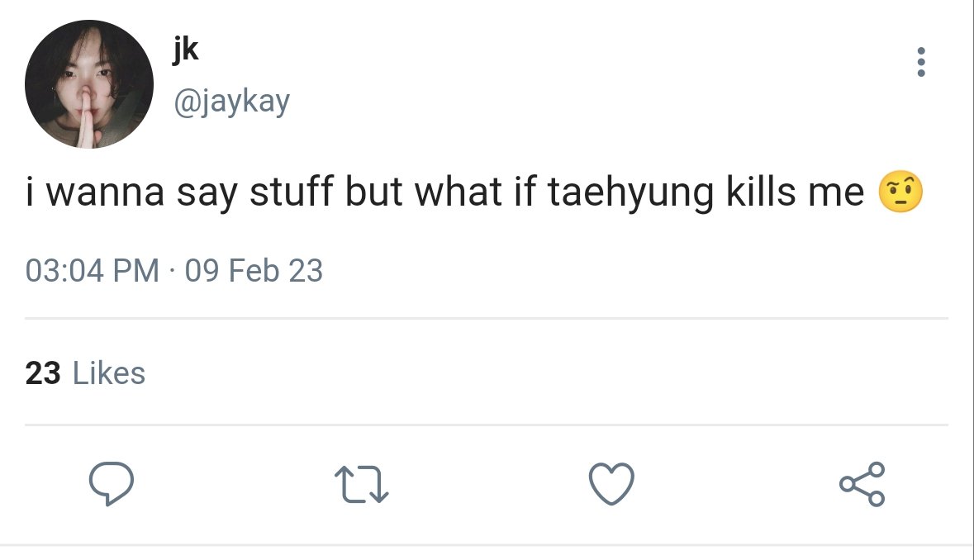Open the share icon for this tweet
974x560 pixels.
tap(862, 484)
